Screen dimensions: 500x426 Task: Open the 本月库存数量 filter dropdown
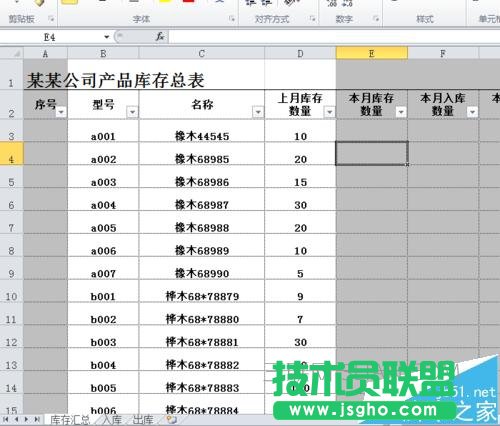pos(401,112)
